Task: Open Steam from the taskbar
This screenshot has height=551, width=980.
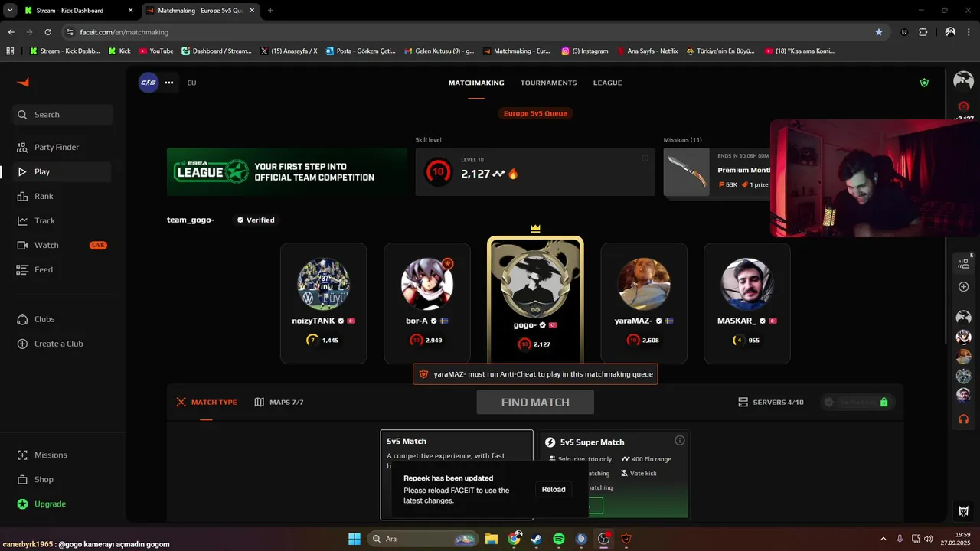Action: pyautogui.click(x=536, y=539)
